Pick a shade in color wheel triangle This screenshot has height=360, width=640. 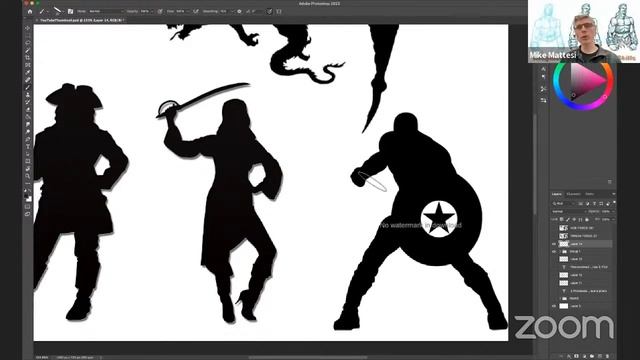click(x=585, y=81)
